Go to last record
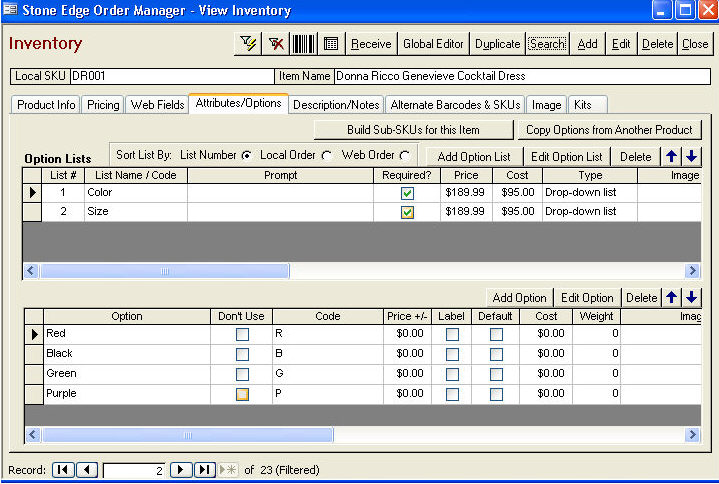 point(205,470)
